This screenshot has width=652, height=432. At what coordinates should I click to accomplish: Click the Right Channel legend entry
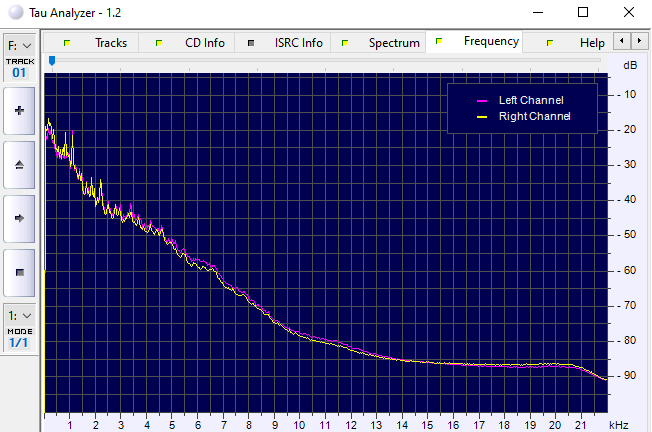click(524, 116)
